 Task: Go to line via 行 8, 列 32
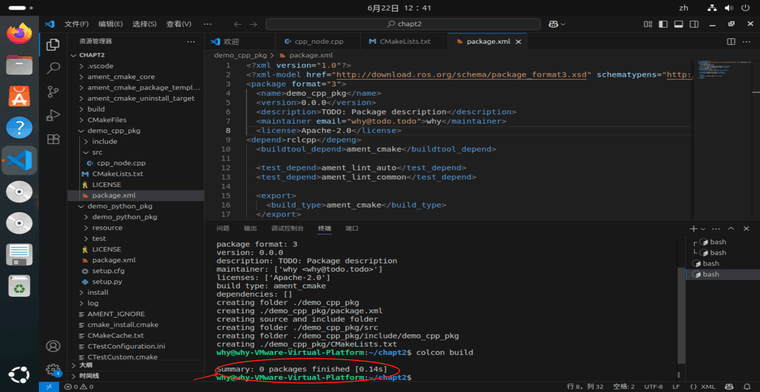pyautogui.click(x=585, y=387)
